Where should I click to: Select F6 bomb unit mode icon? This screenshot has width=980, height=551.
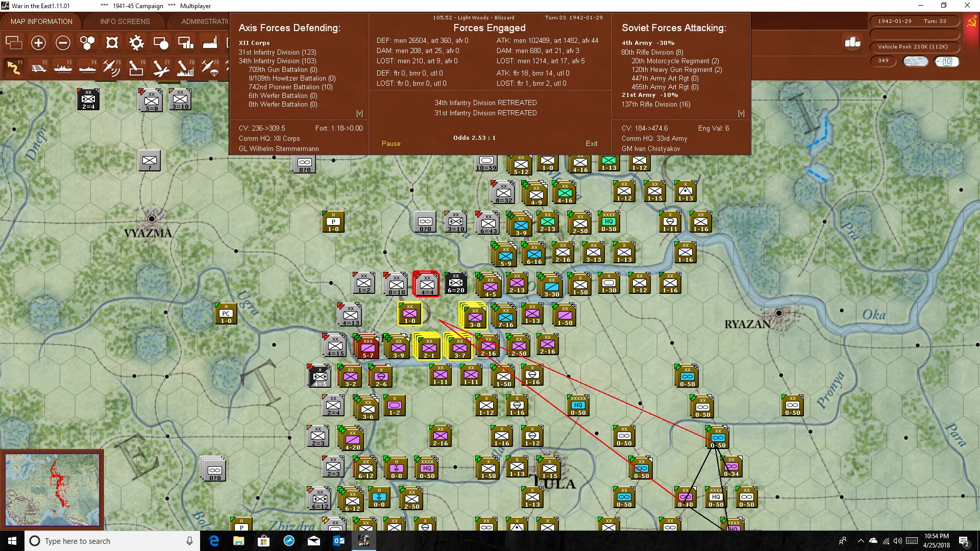[x=136, y=67]
